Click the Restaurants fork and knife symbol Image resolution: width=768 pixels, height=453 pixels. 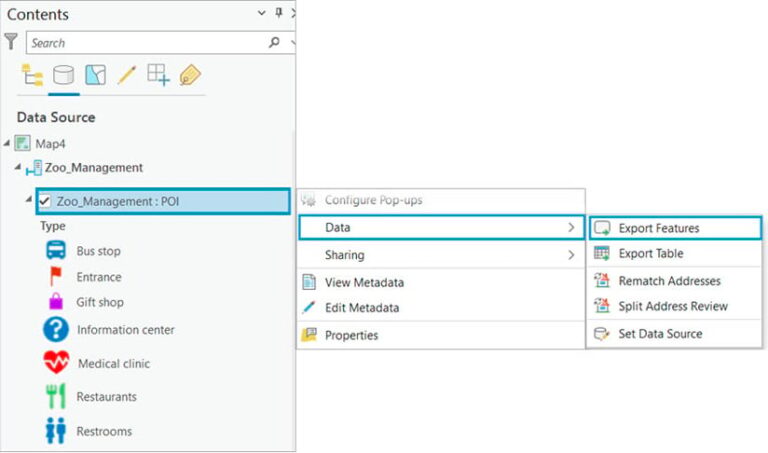point(56,396)
